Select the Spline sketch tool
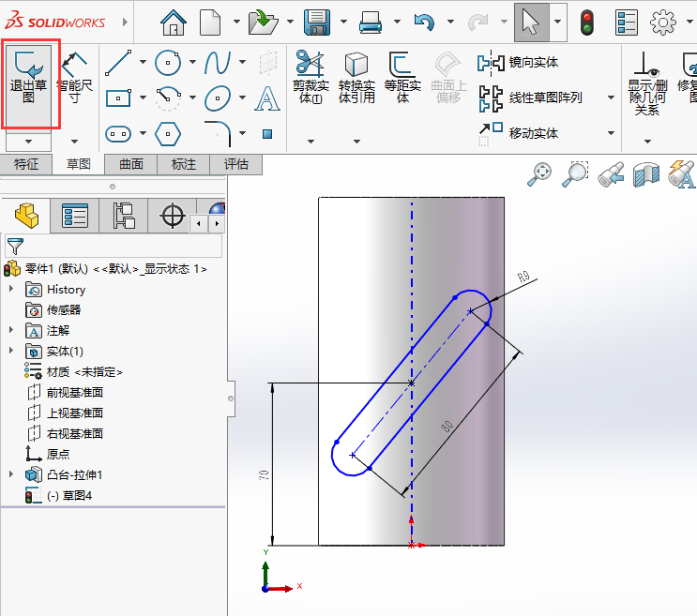The image size is (697, 616). tap(218, 63)
